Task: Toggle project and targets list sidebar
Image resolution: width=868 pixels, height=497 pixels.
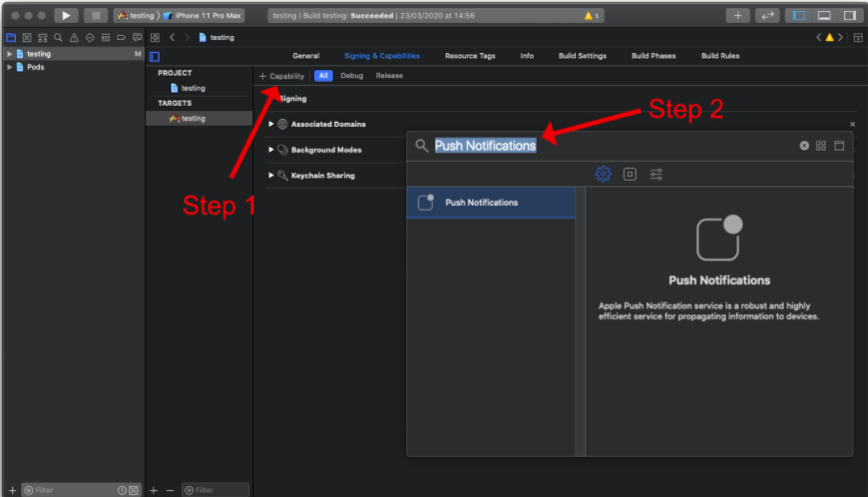Action: pos(155,57)
